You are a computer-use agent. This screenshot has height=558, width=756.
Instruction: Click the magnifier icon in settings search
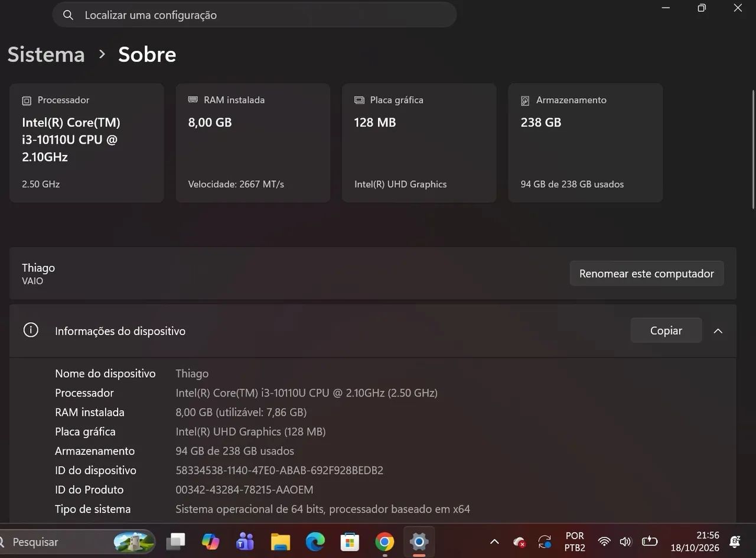[68, 15]
